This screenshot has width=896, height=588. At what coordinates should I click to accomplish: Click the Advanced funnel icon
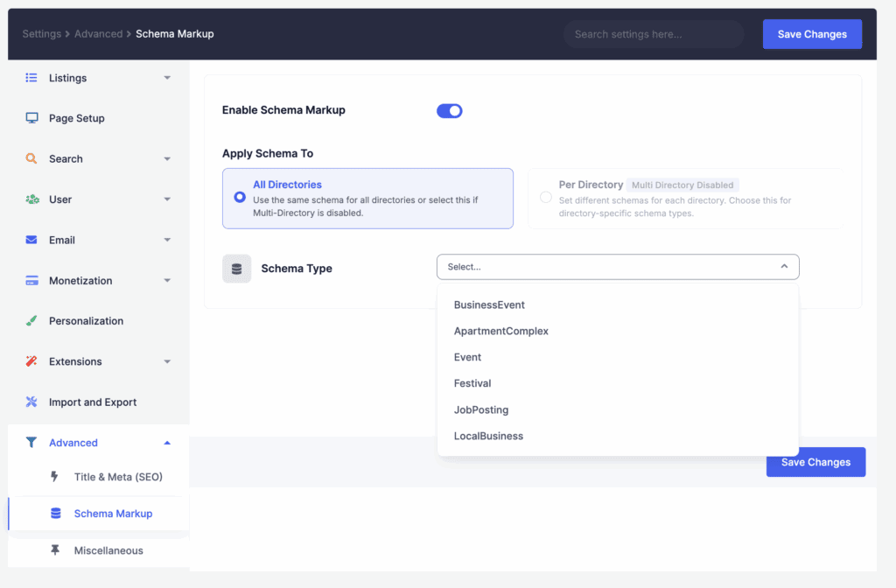pos(31,442)
